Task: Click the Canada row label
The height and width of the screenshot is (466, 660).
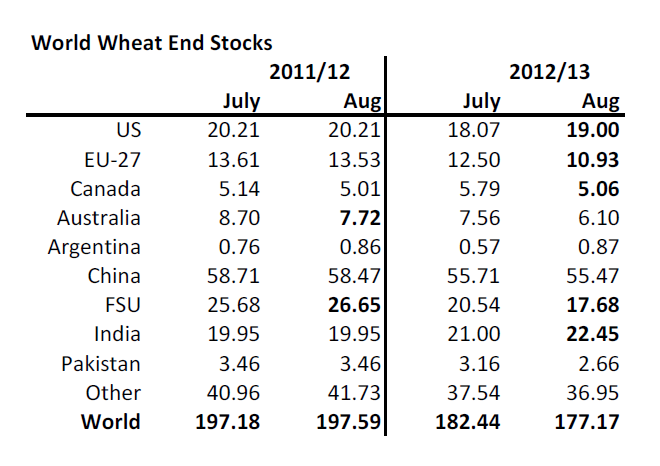Action: pos(105,189)
